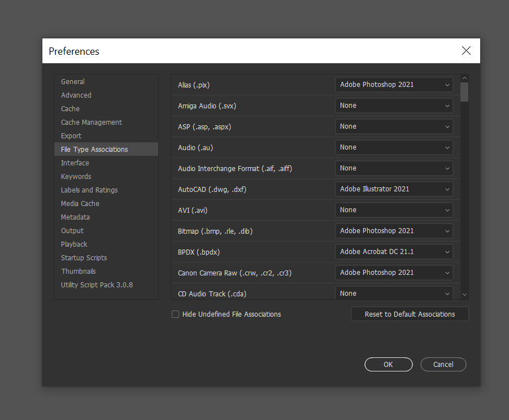The image size is (509, 420).
Task: Open Cache Management settings
Action: click(91, 122)
